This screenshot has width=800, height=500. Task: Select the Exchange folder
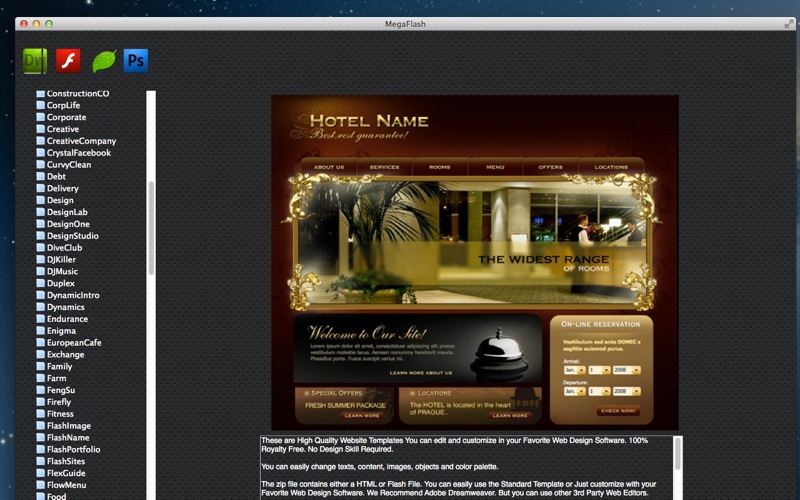60,354
